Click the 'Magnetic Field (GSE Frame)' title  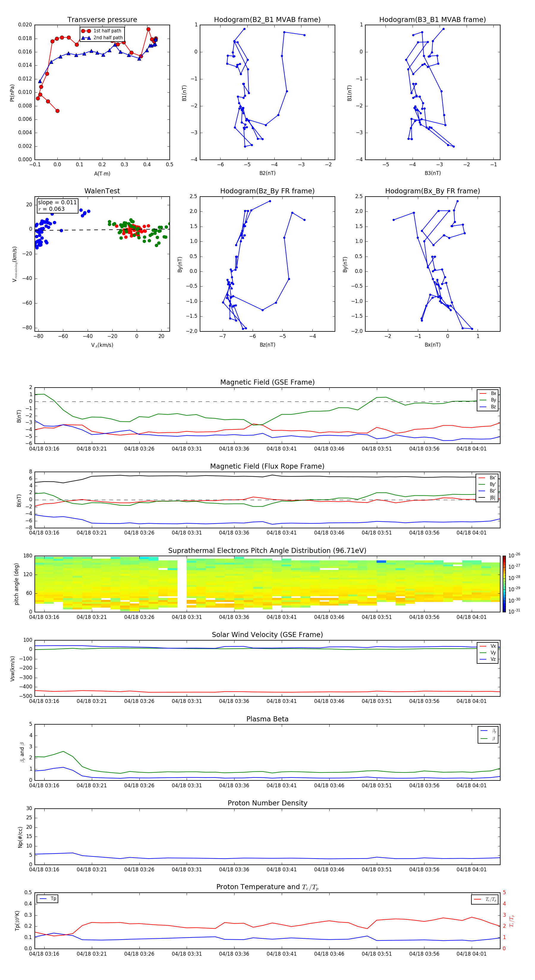tap(267, 382)
